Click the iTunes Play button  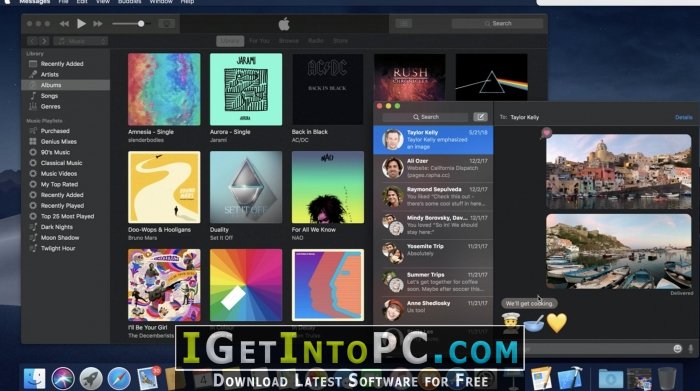pos(81,24)
